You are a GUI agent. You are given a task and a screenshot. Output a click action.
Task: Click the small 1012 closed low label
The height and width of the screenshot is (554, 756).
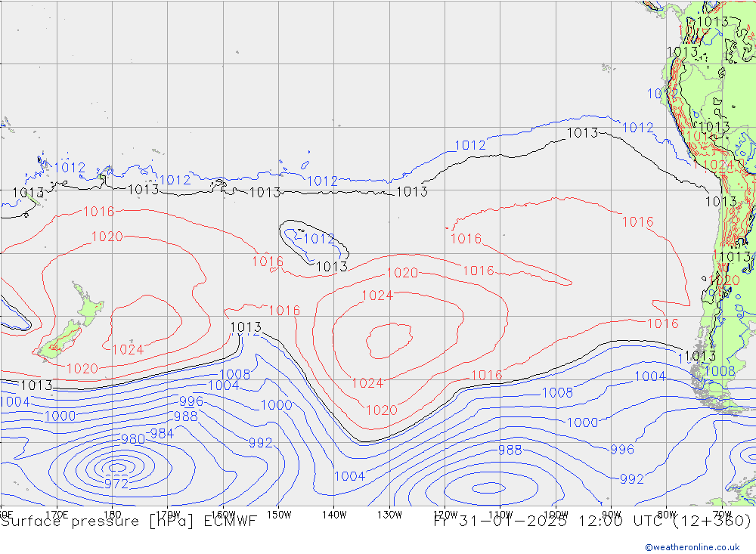pyautogui.click(x=319, y=239)
